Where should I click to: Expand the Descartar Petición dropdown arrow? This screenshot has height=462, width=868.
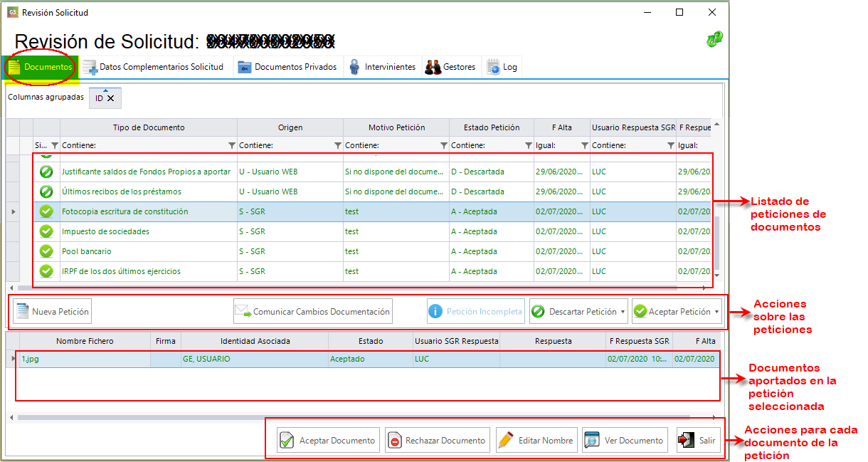(623, 311)
